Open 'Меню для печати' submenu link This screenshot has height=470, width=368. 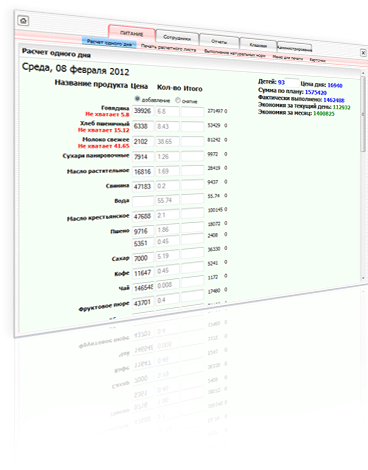(x=287, y=58)
